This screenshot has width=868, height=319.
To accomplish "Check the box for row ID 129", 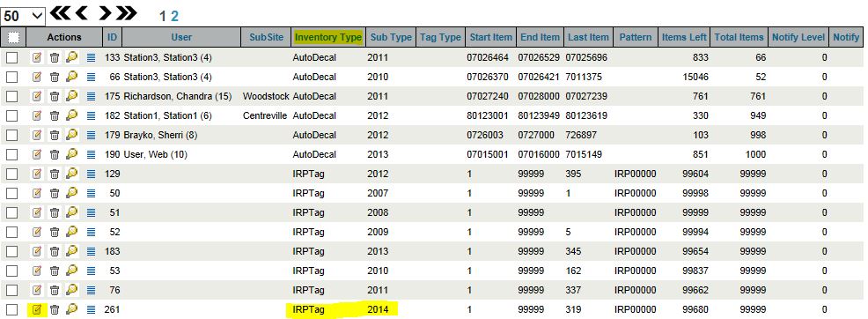I will (12, 174).
